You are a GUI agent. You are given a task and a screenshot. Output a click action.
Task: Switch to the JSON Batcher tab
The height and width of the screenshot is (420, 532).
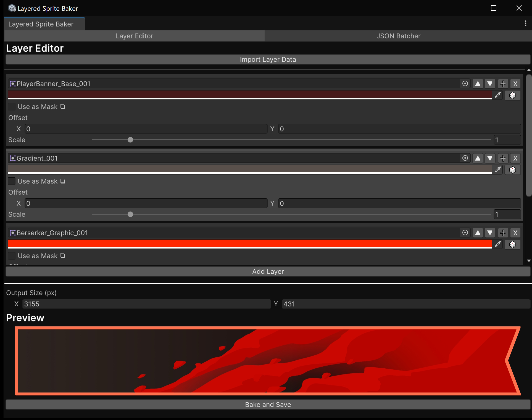click(398, 36)
